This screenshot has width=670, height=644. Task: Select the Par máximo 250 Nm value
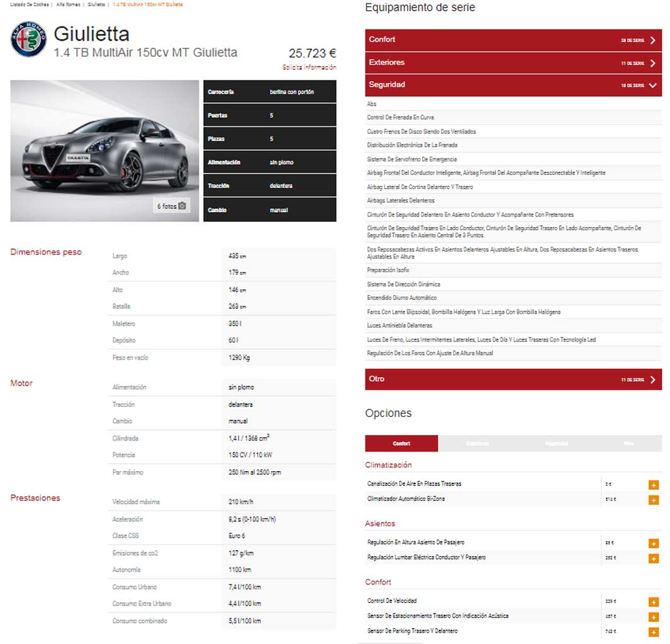tap(255, 472)
